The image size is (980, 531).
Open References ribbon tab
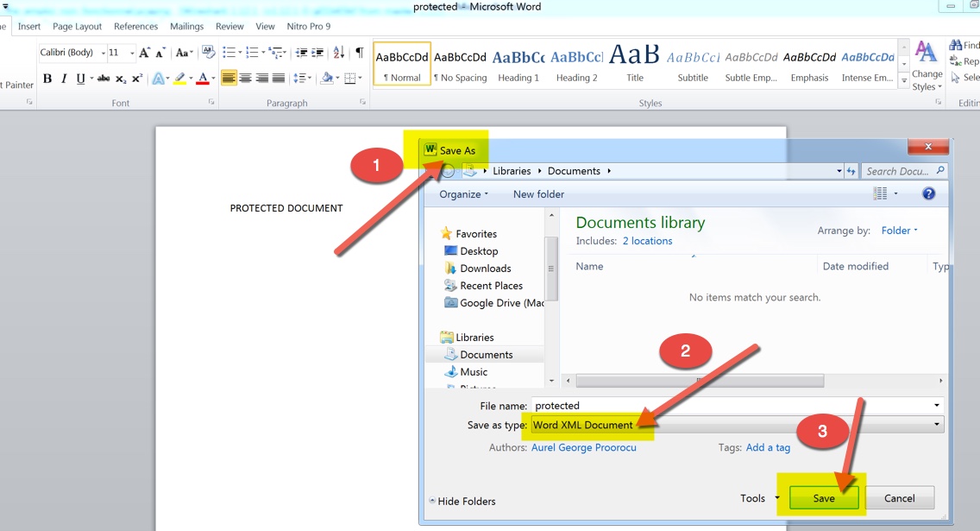[135, 26]
